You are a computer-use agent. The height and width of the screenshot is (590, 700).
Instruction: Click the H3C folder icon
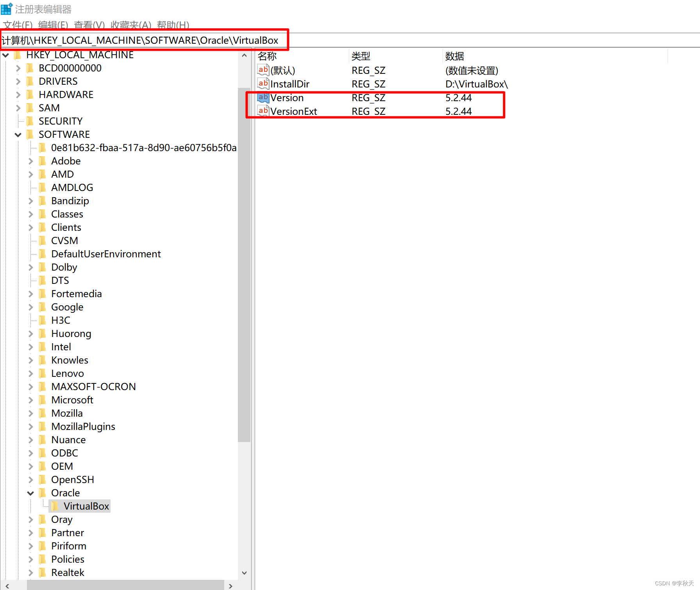tap(43, 321)
